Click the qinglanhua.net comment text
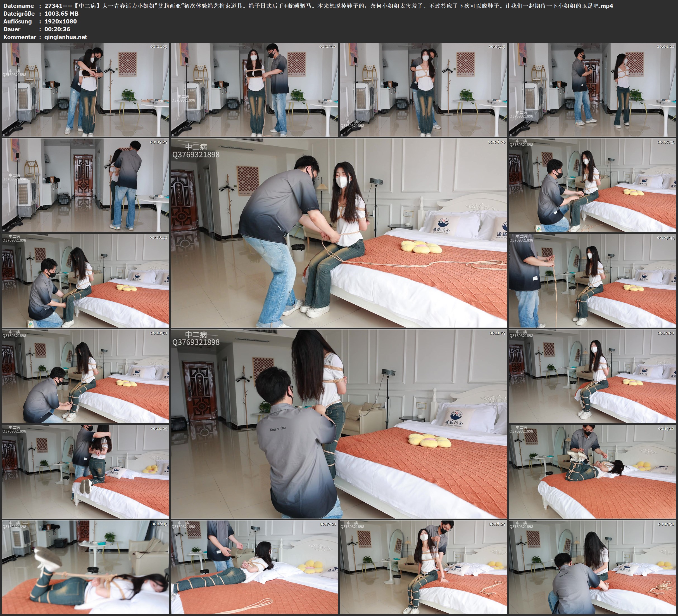This screenshot has height=616, width=678. [x=66, y=37]
